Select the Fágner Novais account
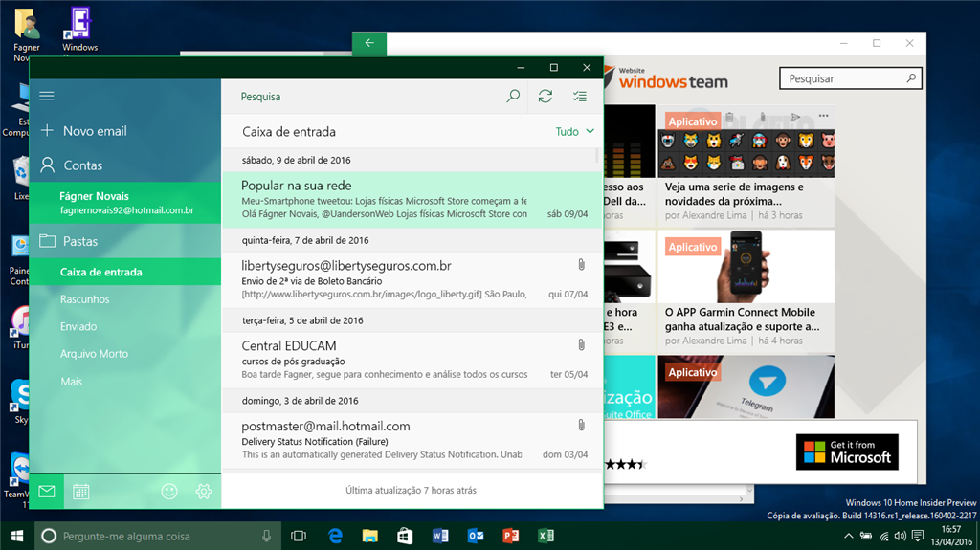The height and width of the screenshot is (550, 980). click(x=125, y=203)
